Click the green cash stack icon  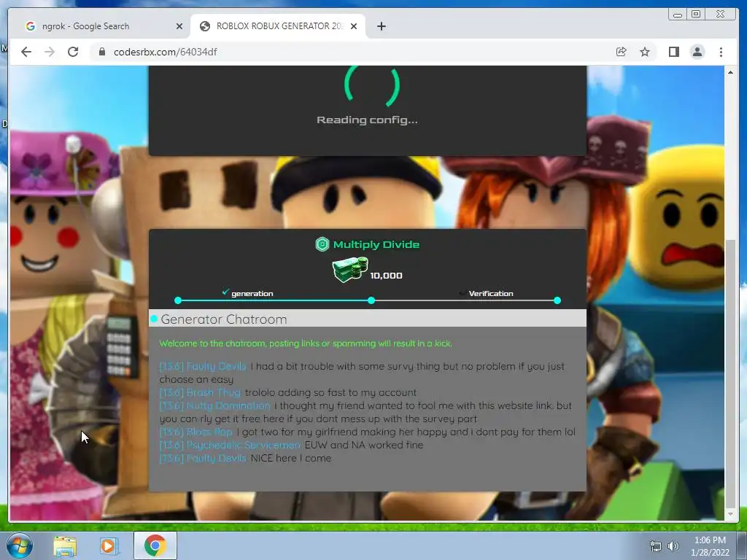pos(350,270)
